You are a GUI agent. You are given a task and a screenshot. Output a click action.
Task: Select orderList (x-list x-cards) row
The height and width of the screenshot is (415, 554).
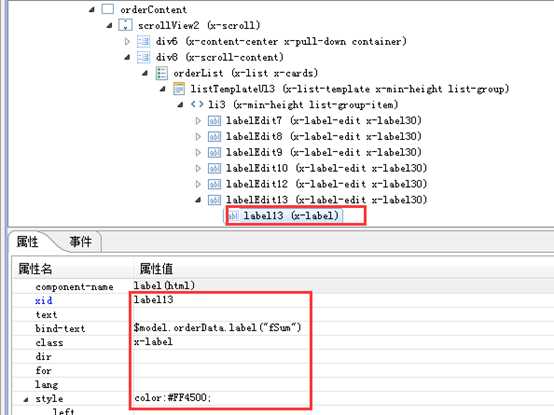[246, 73]
